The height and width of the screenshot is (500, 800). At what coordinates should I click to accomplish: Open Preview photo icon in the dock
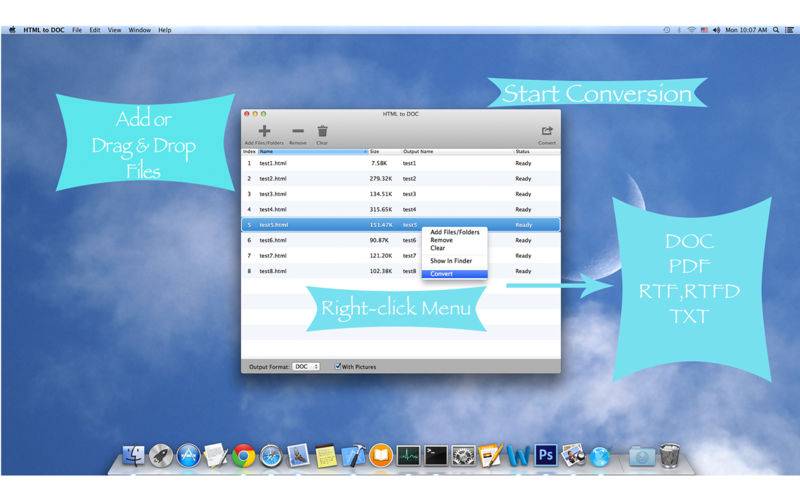[573, 456]
